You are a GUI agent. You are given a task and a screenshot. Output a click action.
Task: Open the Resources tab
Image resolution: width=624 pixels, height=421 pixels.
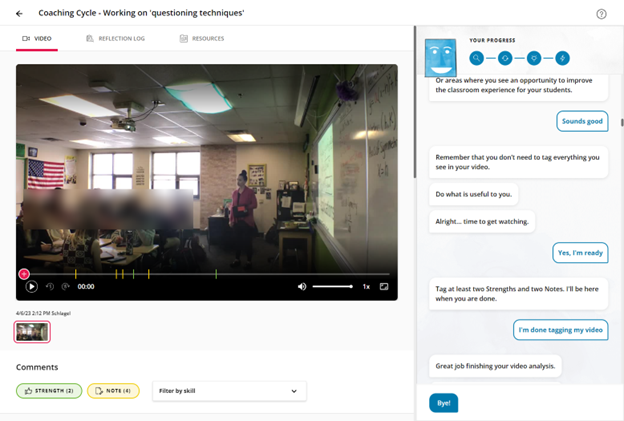(x=202, y=39)
